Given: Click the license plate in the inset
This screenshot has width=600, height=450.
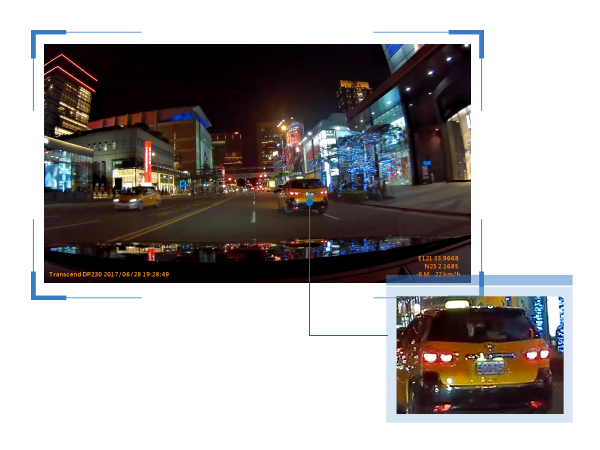Looking at the screenshot, I should click(x=490, y=367).
